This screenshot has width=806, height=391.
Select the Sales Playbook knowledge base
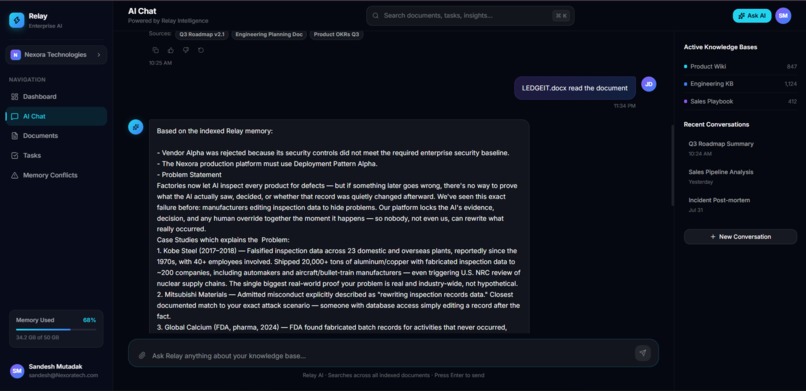tap(740, 101)
